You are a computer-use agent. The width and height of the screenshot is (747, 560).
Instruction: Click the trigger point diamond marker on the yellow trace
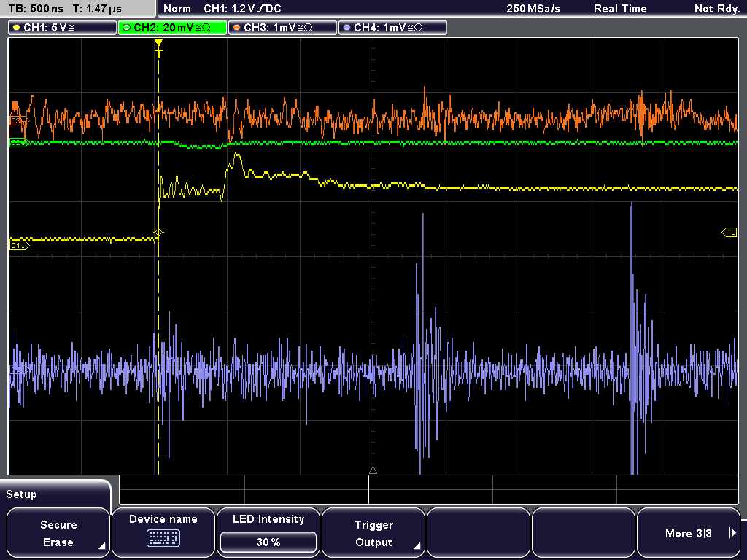[x=158, y=233]
